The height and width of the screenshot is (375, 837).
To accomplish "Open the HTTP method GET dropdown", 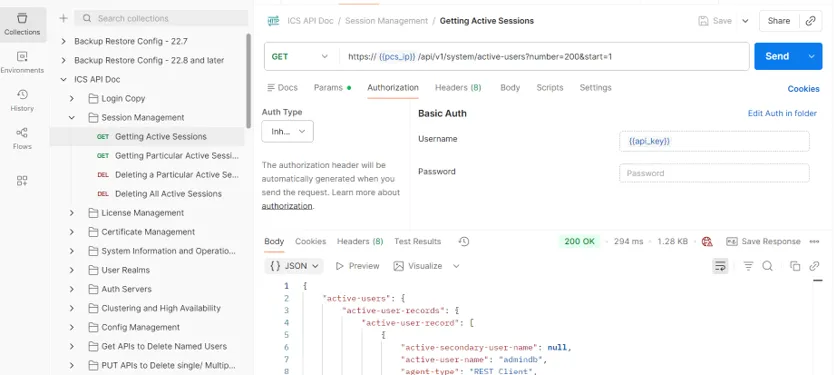I will 300,56.
